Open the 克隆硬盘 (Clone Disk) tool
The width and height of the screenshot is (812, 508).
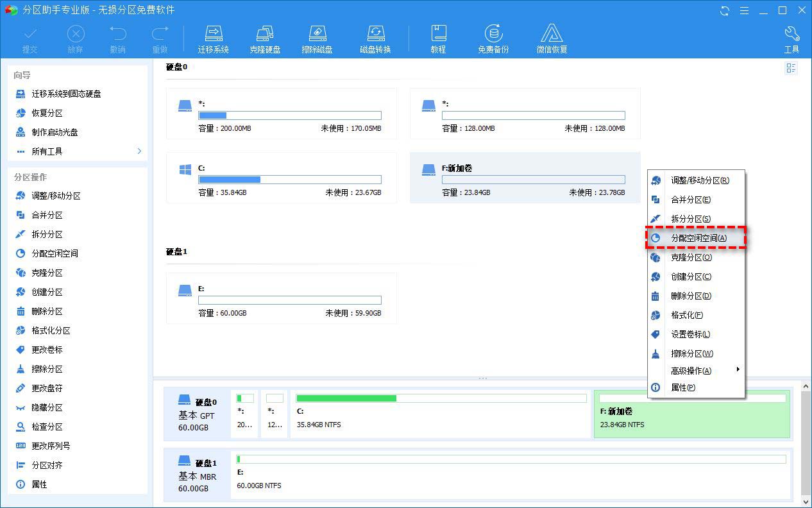[265, 37]
